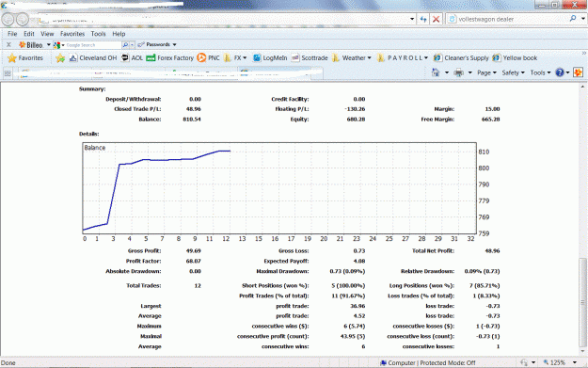Click the Total Trades value 12
The image size is (588, 368).
(198, 286)
